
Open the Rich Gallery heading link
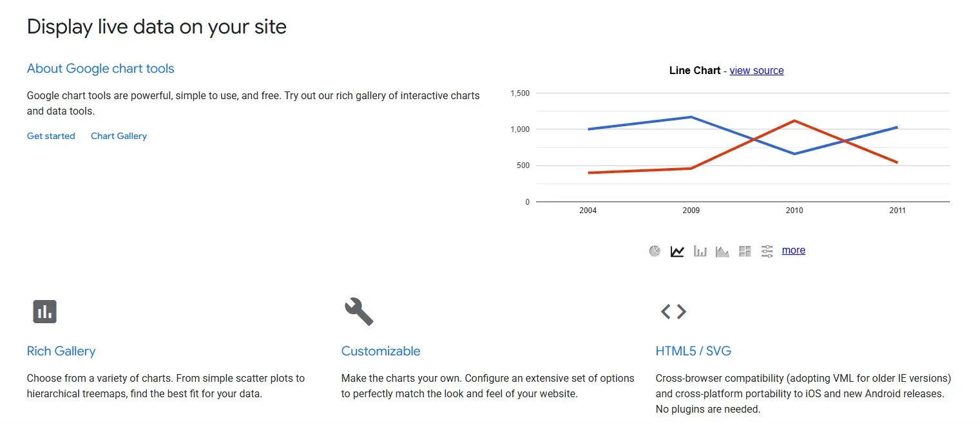[x=61, y=351]
